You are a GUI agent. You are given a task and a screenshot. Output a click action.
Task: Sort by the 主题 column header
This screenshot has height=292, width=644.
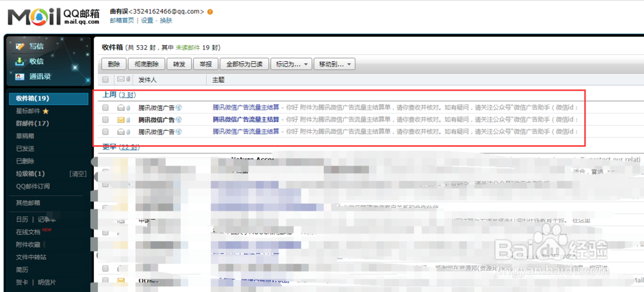pos(218,79)
